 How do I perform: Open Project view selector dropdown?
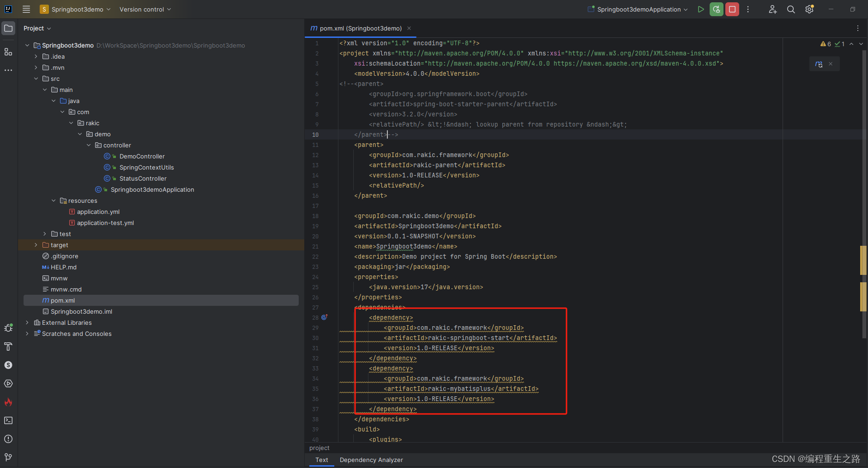point(37,28)
